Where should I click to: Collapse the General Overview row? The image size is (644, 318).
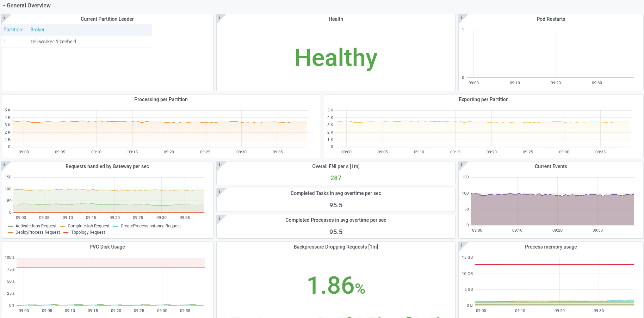tap(26, 5)
